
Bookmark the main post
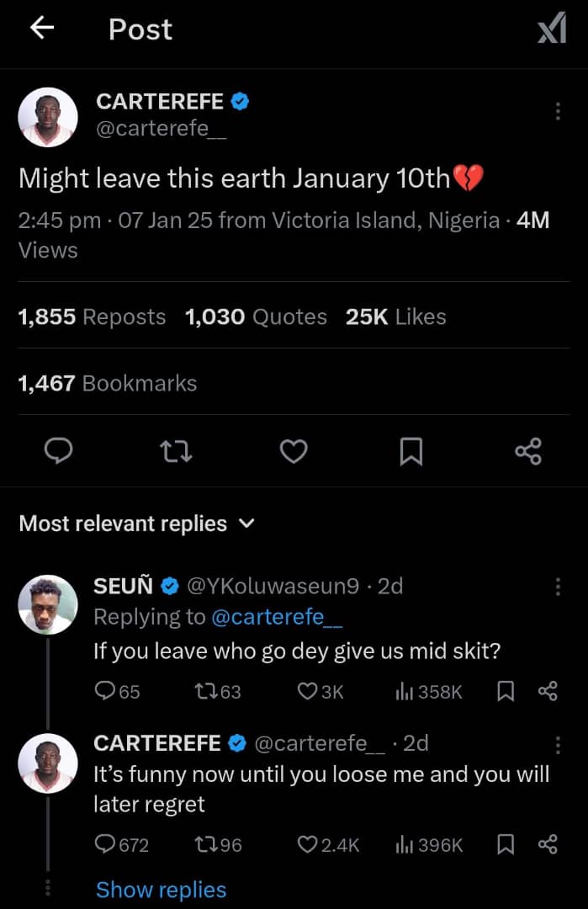point(411,452)
